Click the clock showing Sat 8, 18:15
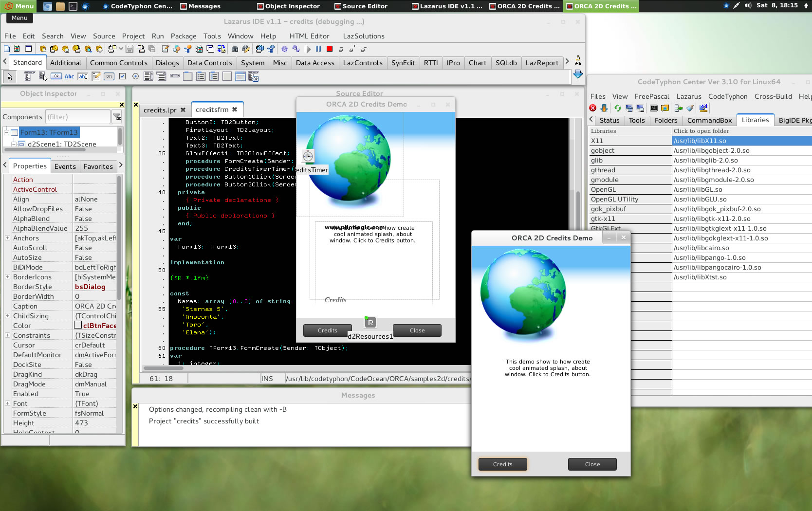The width and height of the screenshot is (812, 511). (777, 5)
